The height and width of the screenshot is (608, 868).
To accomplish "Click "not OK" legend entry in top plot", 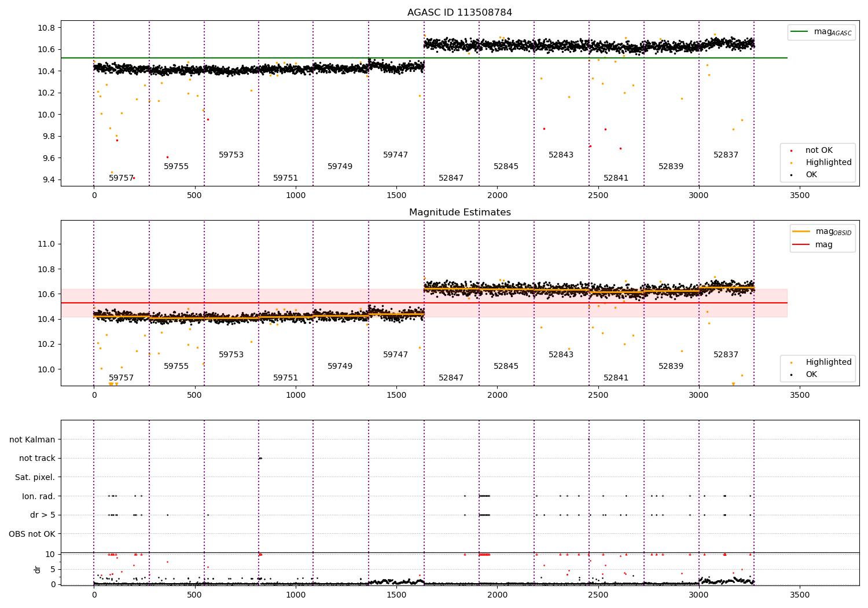I will (x=812, y=151).
